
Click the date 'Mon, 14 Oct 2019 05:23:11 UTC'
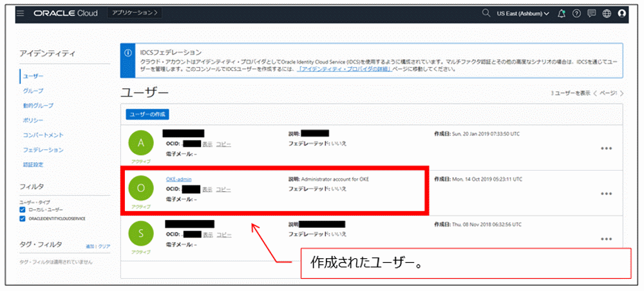pyautogui.click(x=486, y=180)
